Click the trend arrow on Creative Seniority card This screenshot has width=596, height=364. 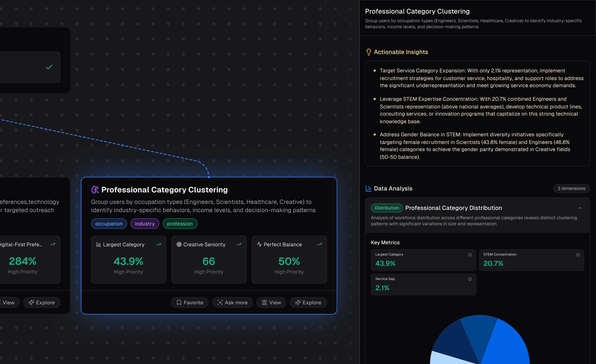tap(239, 244)
